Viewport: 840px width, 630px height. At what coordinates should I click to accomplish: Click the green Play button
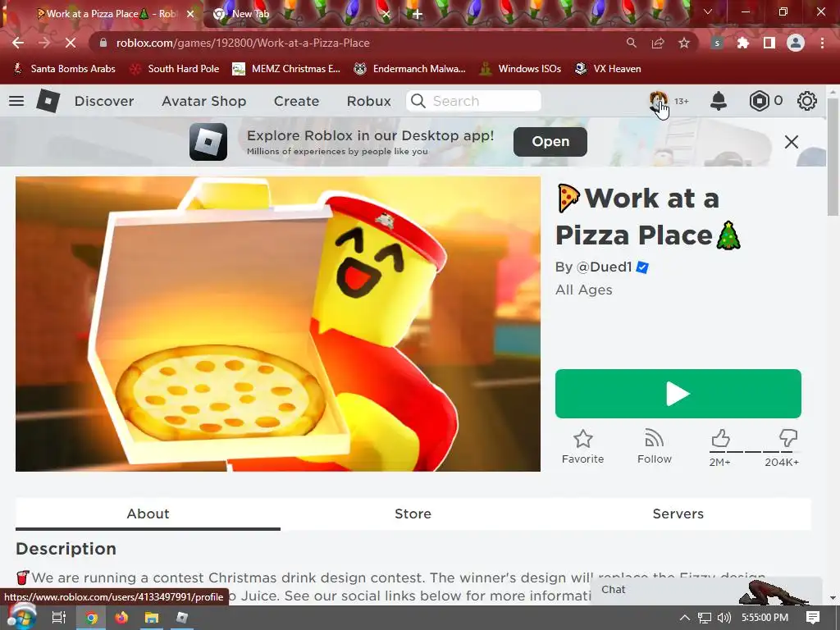point(678,394)
